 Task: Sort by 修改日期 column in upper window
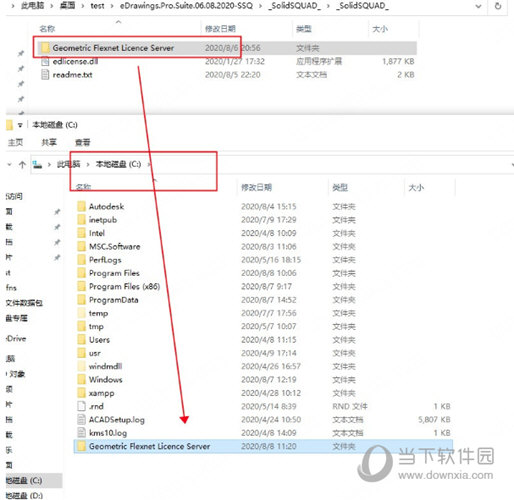click(220, 29)
